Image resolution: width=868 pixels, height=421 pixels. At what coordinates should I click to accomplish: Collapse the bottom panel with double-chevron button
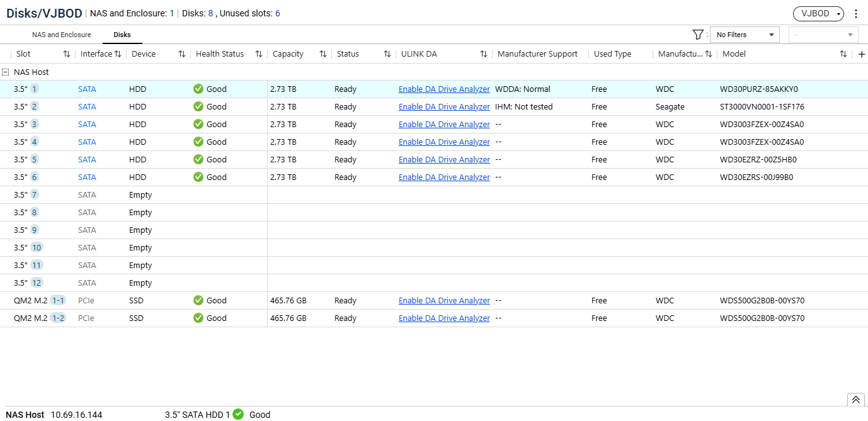point(855,400)
